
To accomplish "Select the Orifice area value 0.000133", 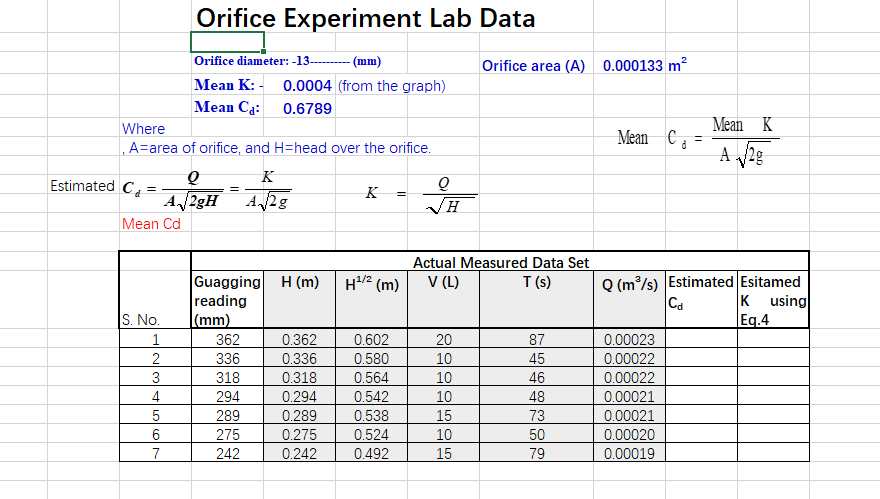I will point(632,66).
